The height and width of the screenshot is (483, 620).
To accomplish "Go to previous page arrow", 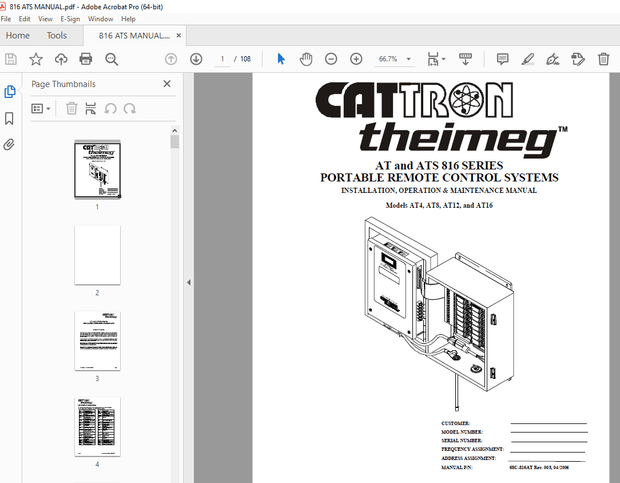I will tap(171, 59).
